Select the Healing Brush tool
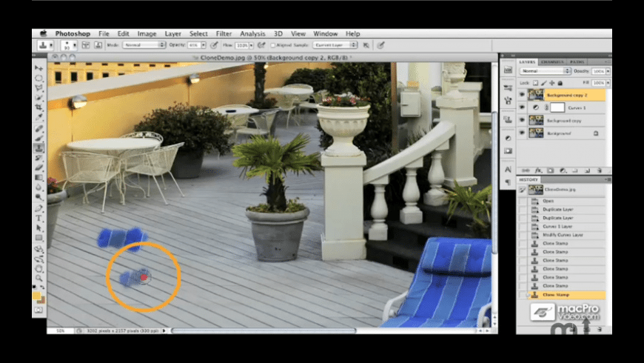Screen dimensions: 644x363 39,128
